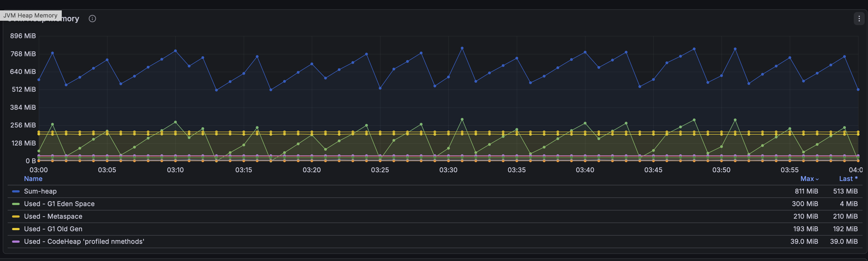Toggle visibility of Sum-heap series
The width and height of the screenshot is (868, 261).
[40, 191]
